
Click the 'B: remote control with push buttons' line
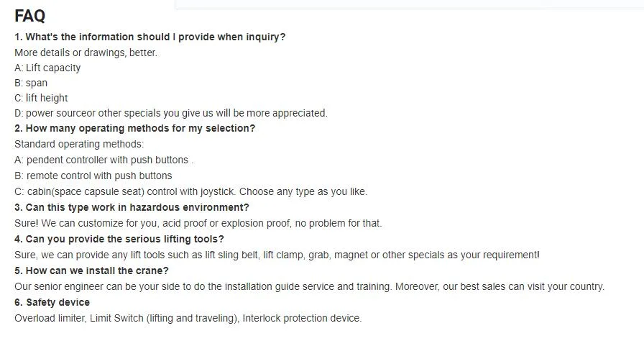(93, 176)
